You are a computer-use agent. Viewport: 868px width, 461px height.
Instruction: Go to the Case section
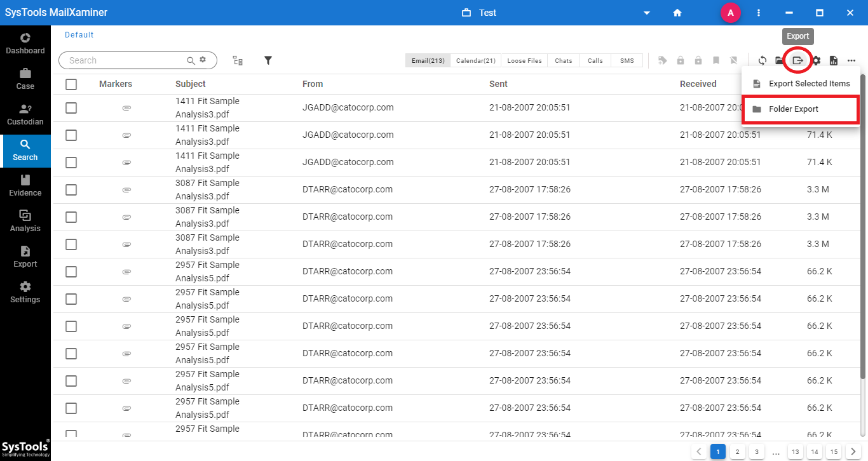(x=25, y=79)
